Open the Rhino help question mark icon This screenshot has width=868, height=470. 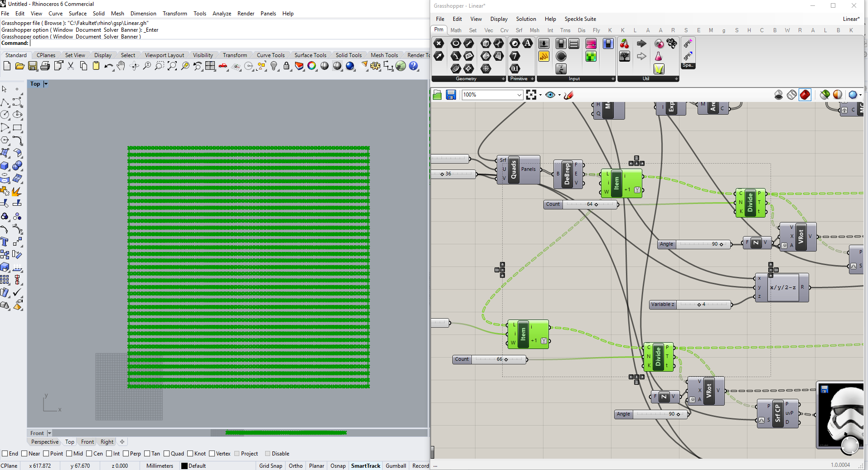(413, 66)
